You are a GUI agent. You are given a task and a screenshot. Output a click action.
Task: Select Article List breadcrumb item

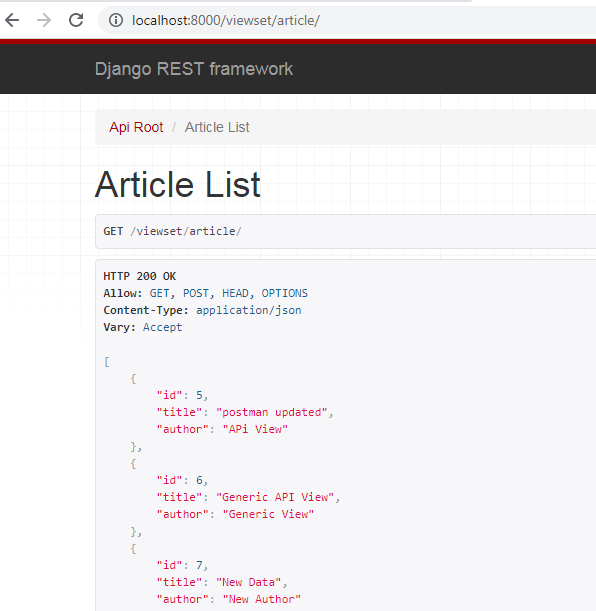217,127
